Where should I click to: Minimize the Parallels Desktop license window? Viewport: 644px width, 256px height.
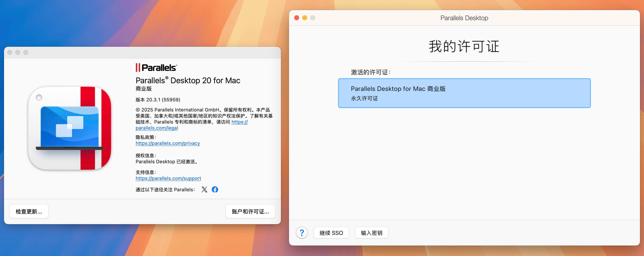coord(305,18)
